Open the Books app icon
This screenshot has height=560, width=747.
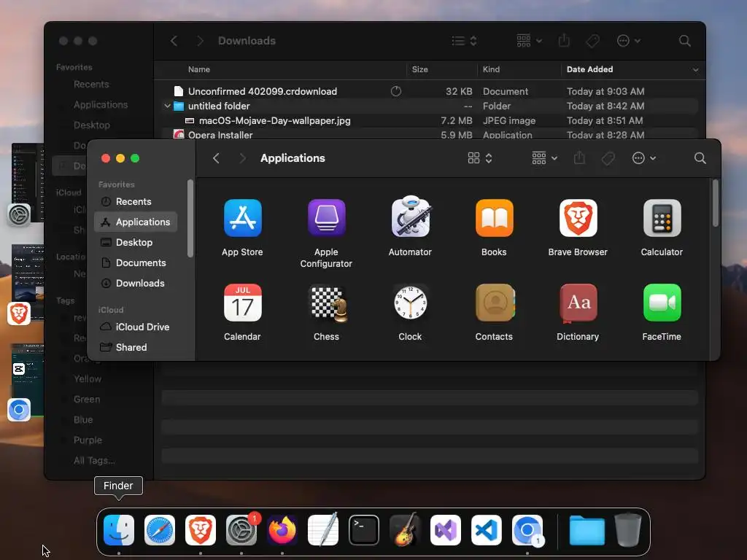pyautogui.click(x=494, y=218)
